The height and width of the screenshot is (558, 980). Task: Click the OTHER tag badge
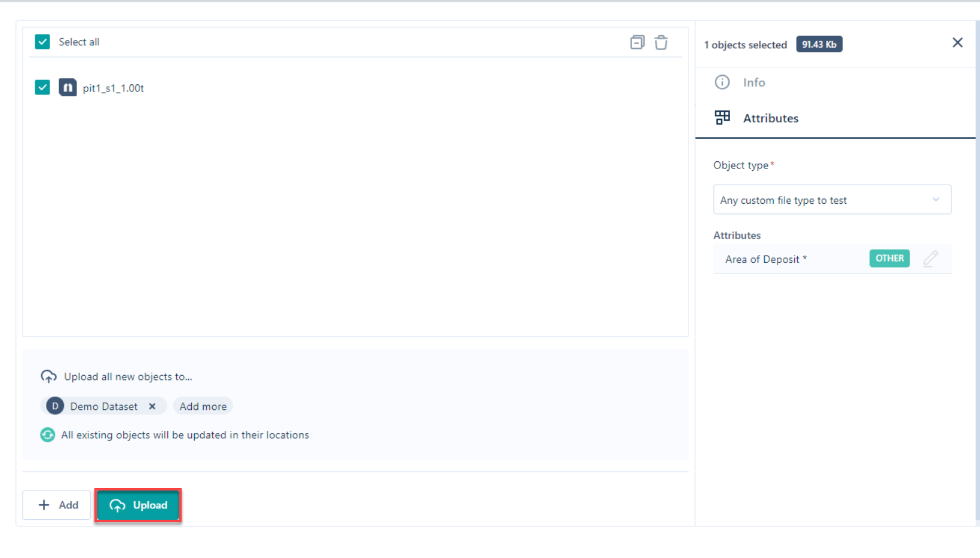[x=889, y=259]
